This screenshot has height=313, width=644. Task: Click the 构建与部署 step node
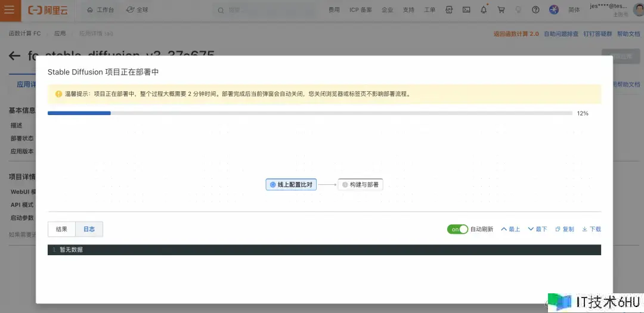click(x=360, y=185)
